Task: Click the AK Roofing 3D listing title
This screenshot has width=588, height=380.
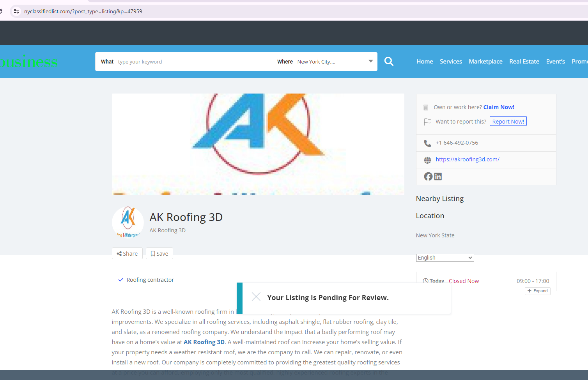Action: pyautogui.click(x=186, y=217)
